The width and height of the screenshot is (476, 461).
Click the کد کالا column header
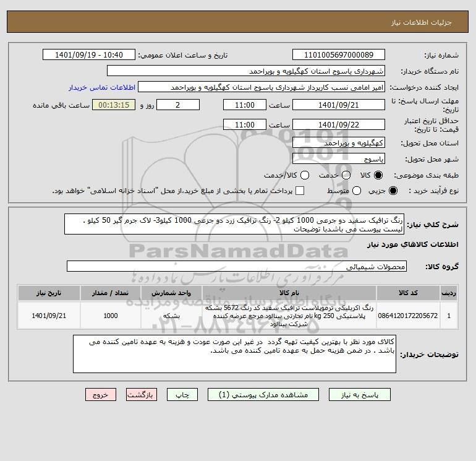point(408,293)
